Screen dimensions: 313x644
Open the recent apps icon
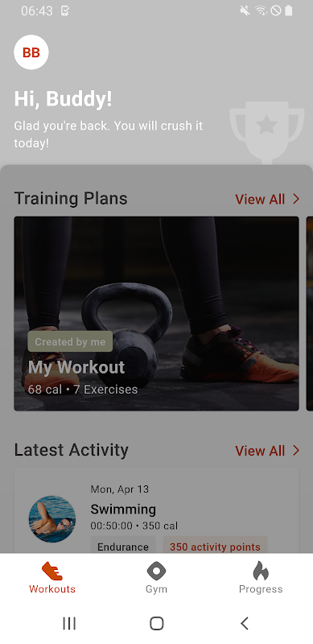point(69,623)
